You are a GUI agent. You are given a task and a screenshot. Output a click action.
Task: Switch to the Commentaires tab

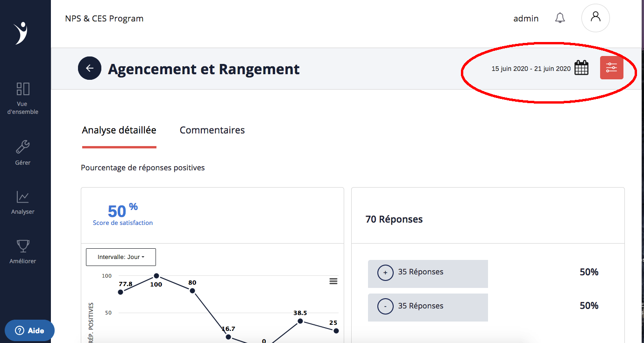coord(212,130)
